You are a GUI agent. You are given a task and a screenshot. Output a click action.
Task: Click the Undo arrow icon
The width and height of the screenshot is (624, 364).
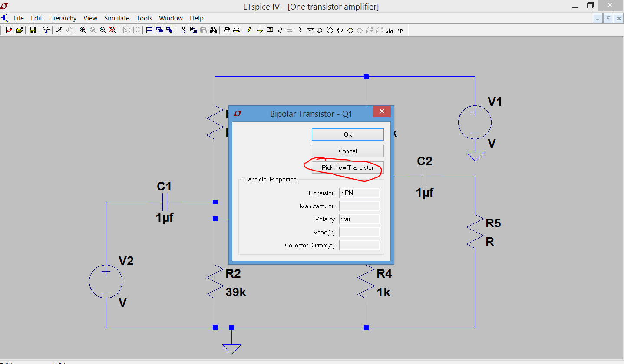350,30
